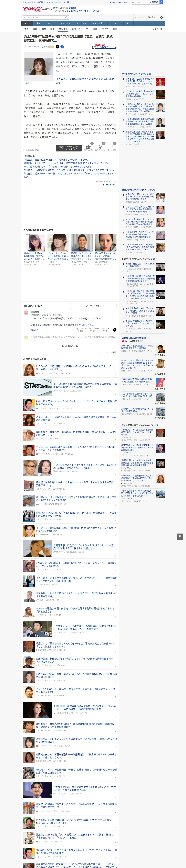This screenshot has height=868, width=186.
Task: Share article on Facebook icon
Action: 62,47
